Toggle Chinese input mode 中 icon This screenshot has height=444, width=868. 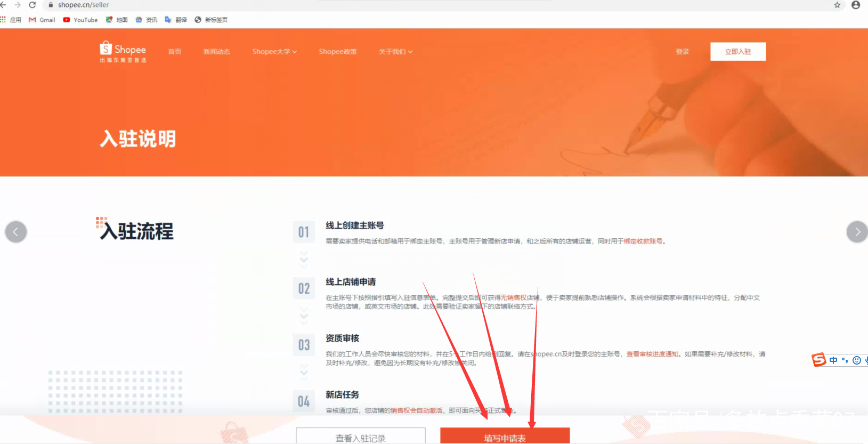coord(833,360)
